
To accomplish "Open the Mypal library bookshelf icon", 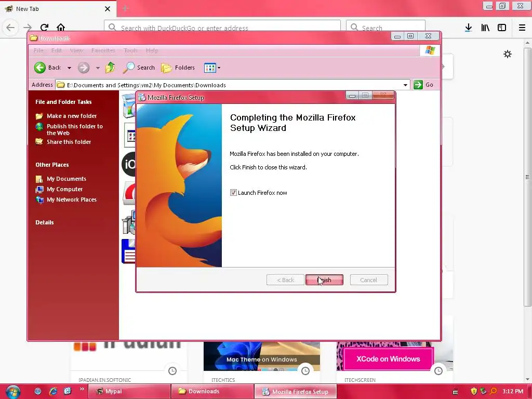I will point(485,28).
